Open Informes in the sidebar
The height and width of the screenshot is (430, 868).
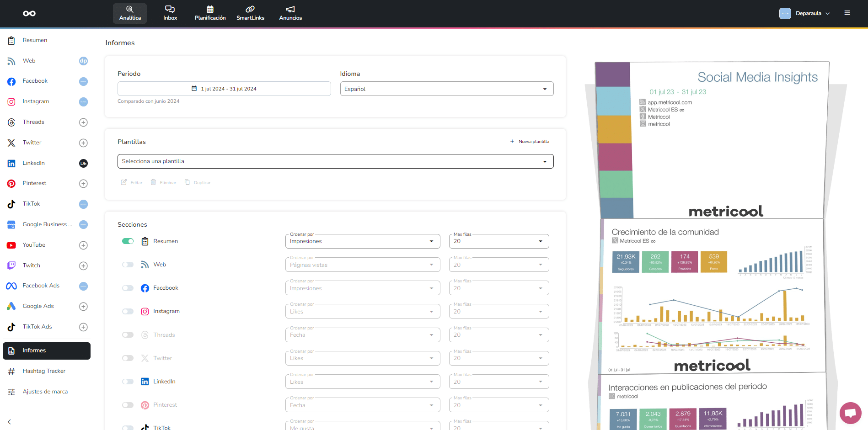[47, 351]
